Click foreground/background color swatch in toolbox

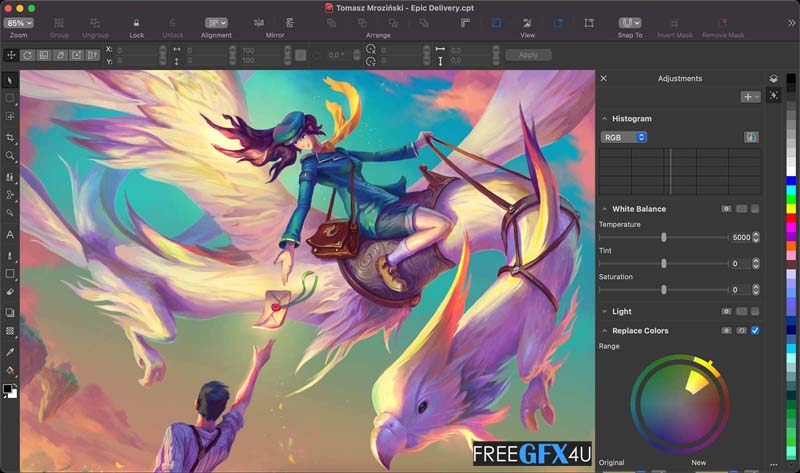click(x=10, y=390)
